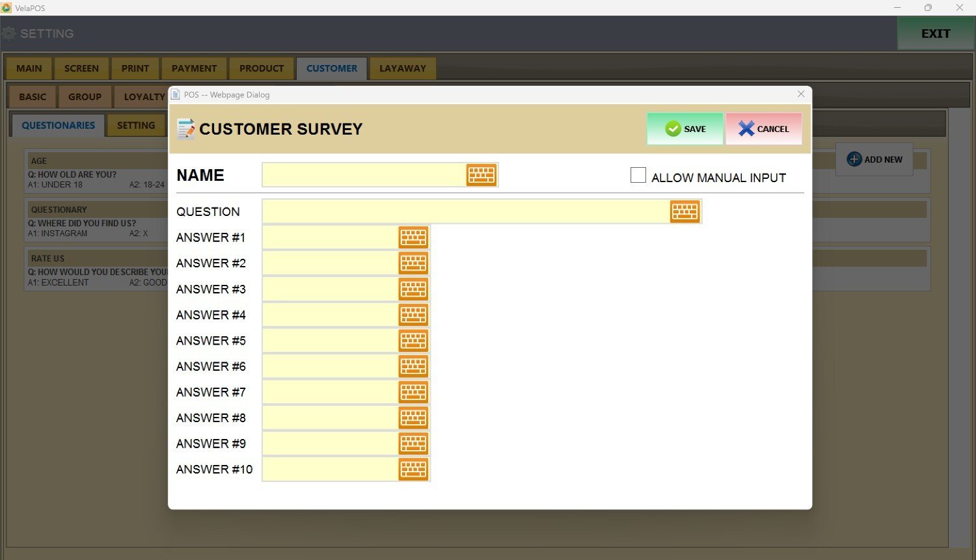Cancel the customer survey dialog
Image resolution: width=976 pixels, height=560 pixels.
[x=763, y=129]
